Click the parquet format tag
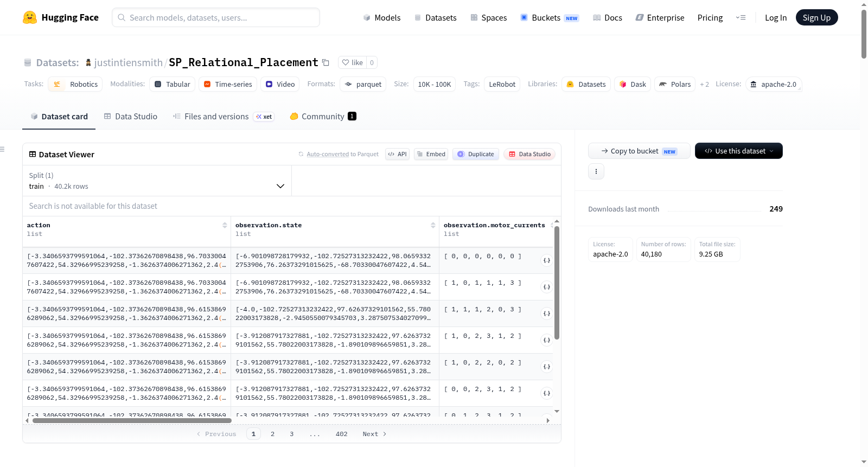 click(363, 84)
